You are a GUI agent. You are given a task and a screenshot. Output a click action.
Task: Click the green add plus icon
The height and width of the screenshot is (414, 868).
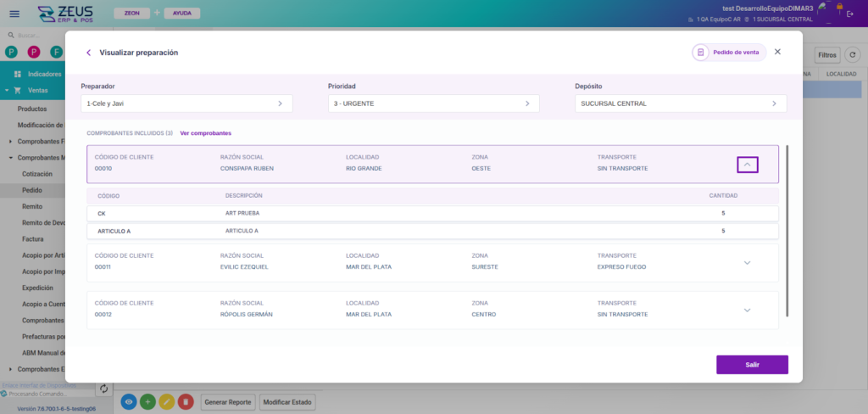[147, 401]
